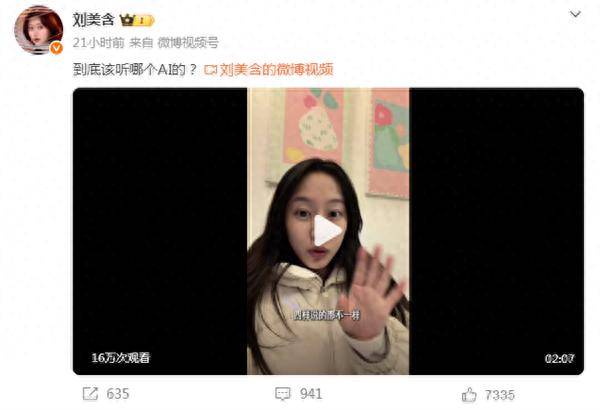Open the 刘美含的微博视频 link
This screenshot has width=600, height=410.
point(277,69)
